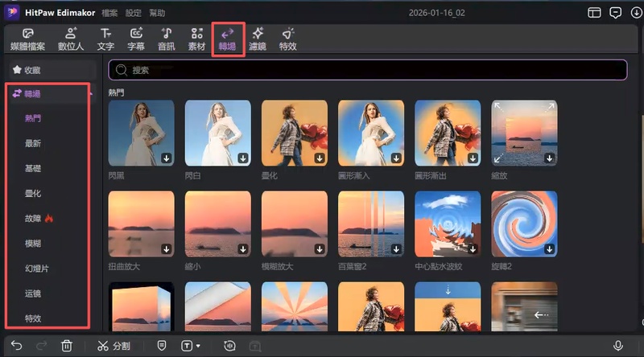Download the 模糊放大 transition

click(x=320, y=249)
